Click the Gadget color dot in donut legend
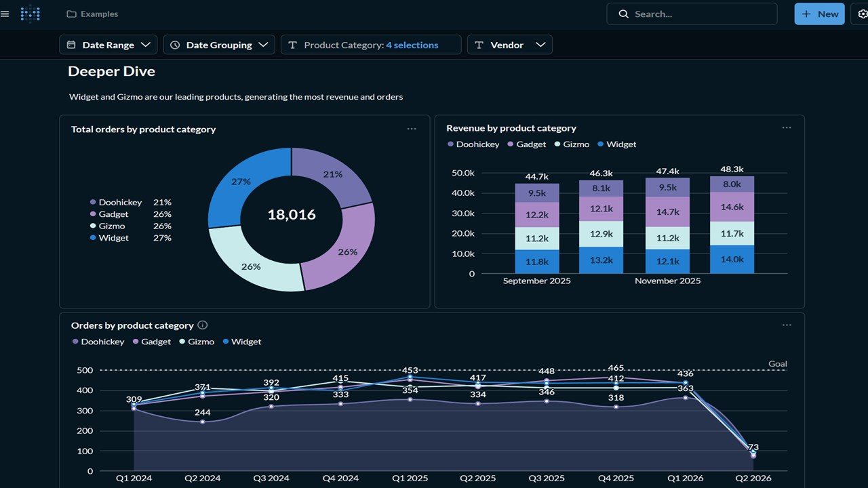 point(93,214)
